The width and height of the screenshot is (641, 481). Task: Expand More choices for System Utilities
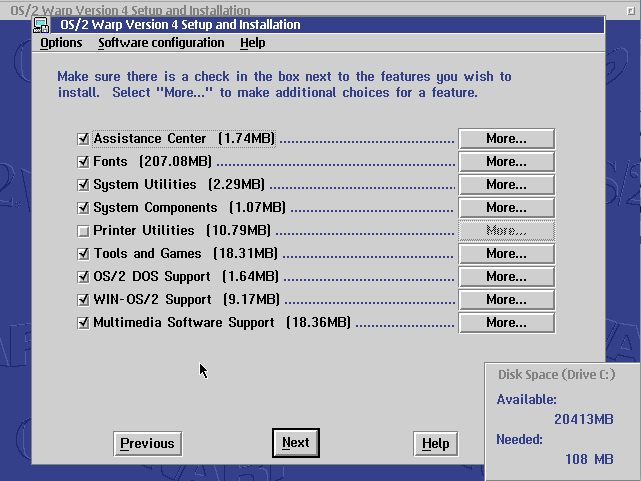[506, 185]
